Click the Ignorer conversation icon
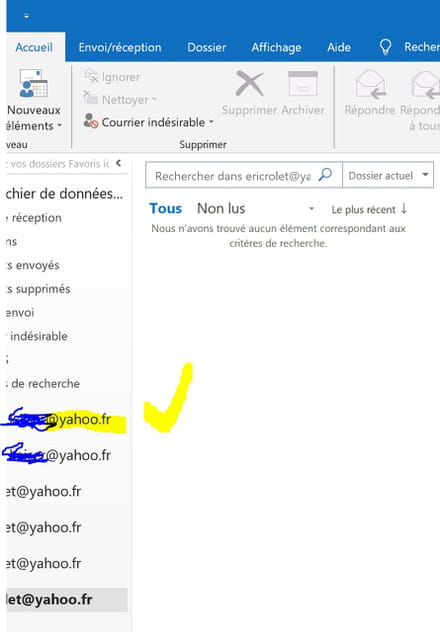 [91, 76]
